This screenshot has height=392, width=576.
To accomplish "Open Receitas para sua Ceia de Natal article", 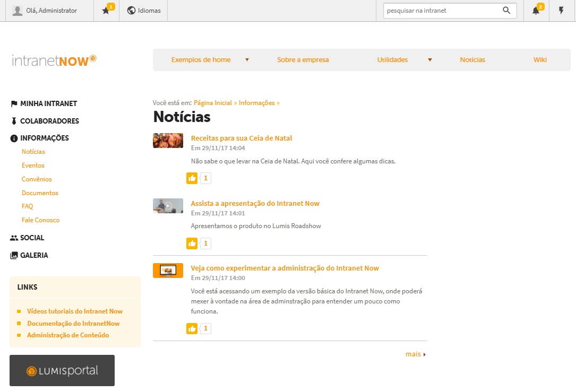I will click(x=242, y=138).
